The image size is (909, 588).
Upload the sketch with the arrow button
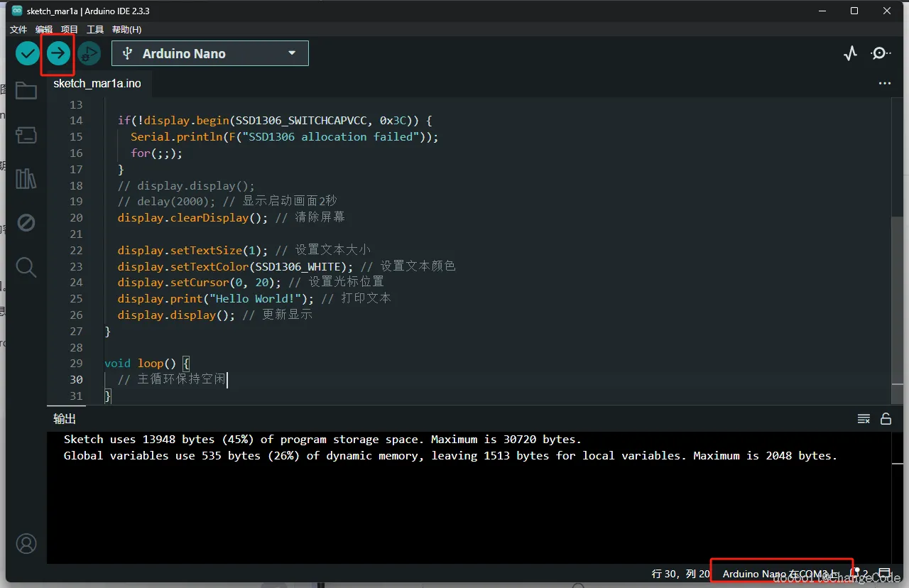pyautogui.click(x=58, y=53)
